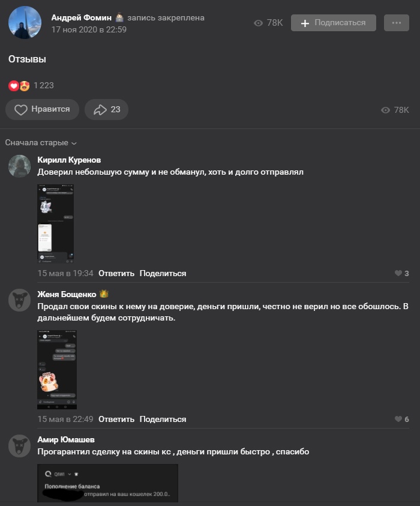420x506 pixels.
Task: Open the Андрей Фомин author name link
Action: click(81, 17)
